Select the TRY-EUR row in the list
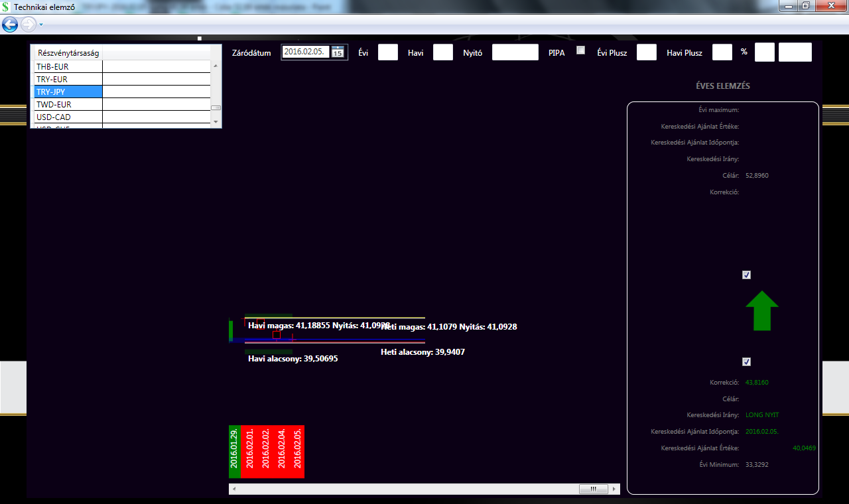 (68, 80)
